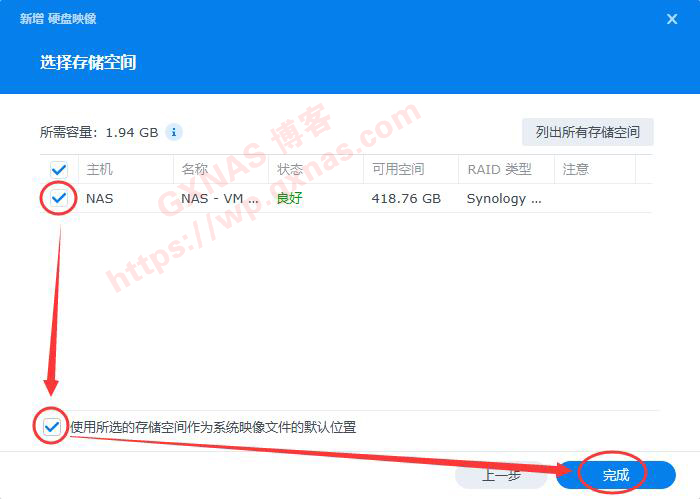The image size is (700, 499).
Task: Click the 良好 status text
Action: click(290, 198)
